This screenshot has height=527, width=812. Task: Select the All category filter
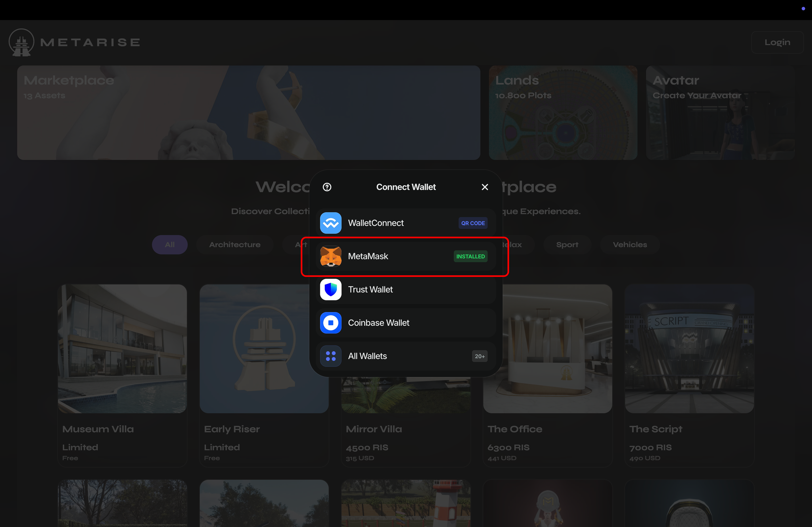pyautogui.click(x=170, y=245)
